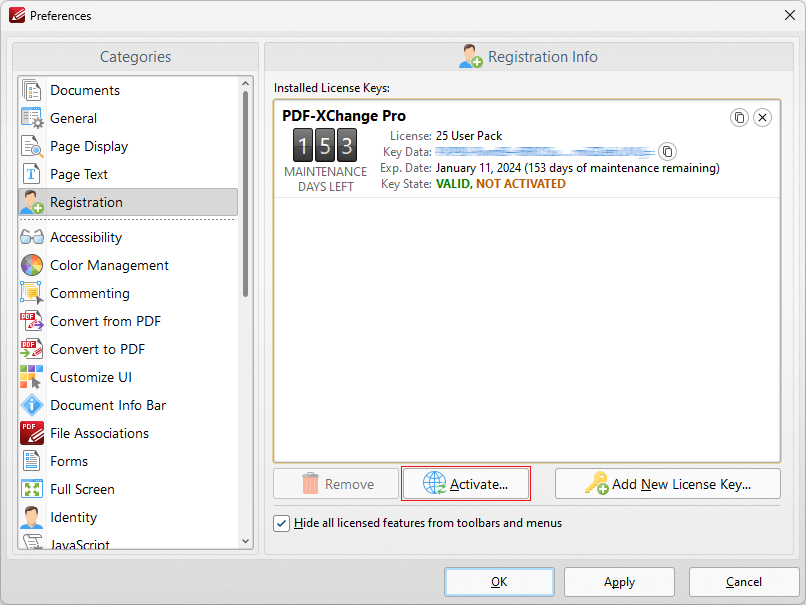This screenshot has width=806, height=605.
Task: Click the 153 maintenance days counter
Action: pyautogui.click(x=325, y=145)
